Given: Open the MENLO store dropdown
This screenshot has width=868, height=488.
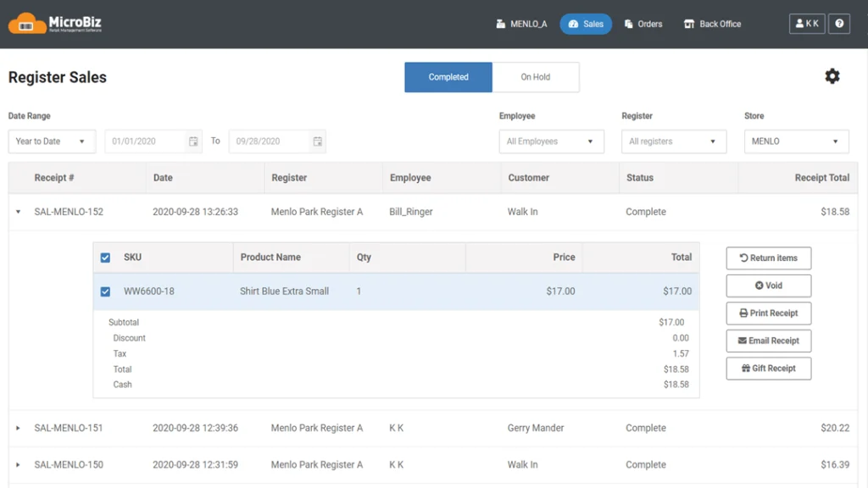Looking at the screenshot, I should pos(796,141).
